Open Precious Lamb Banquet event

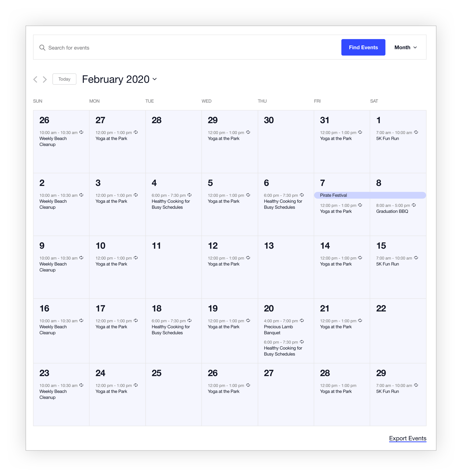(278, 330)
